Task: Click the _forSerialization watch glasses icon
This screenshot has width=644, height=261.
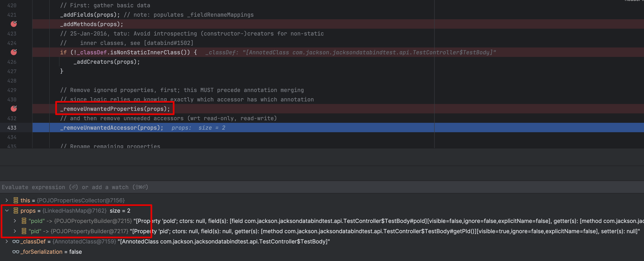Action: click(16, 252)
